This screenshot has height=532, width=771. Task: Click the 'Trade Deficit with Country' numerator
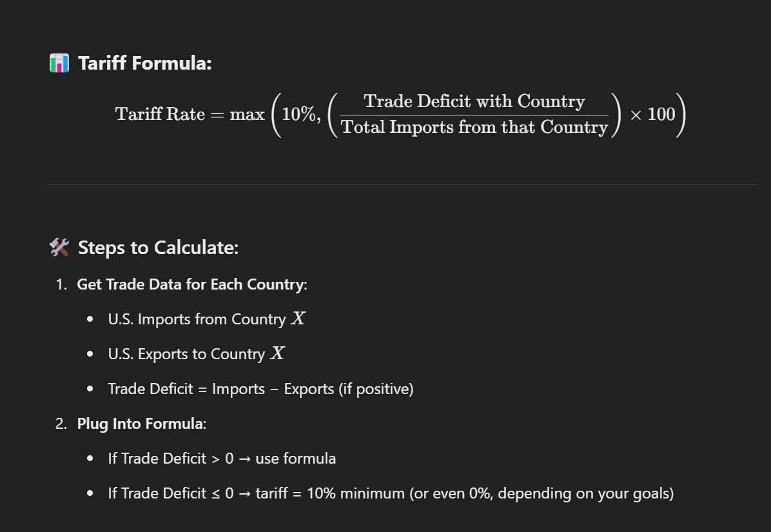(474, 101)
